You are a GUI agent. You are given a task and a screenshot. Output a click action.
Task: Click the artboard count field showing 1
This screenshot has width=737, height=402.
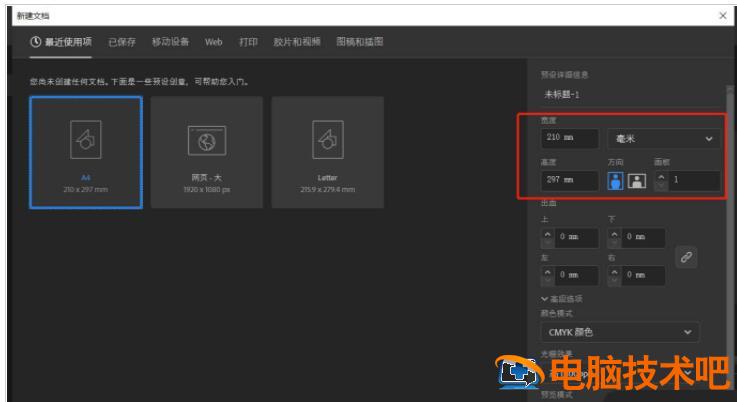tap(694, 180)
